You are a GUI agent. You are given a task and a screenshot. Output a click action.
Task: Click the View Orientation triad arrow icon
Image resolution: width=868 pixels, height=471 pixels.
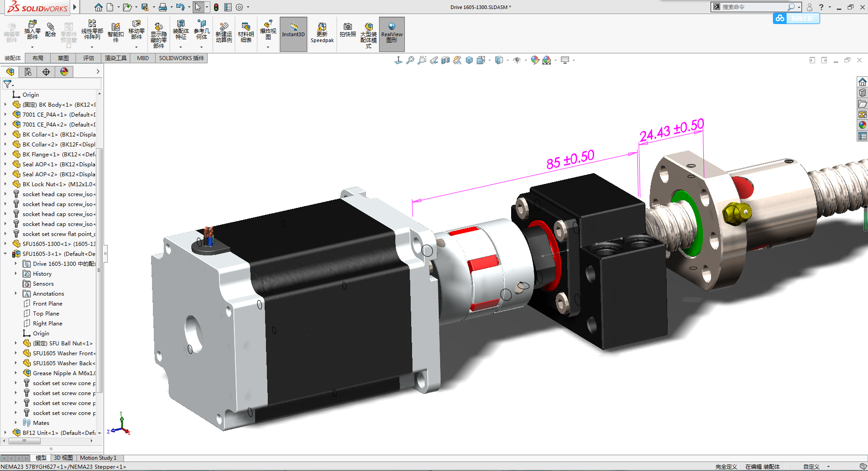click(x=398, y=60)
